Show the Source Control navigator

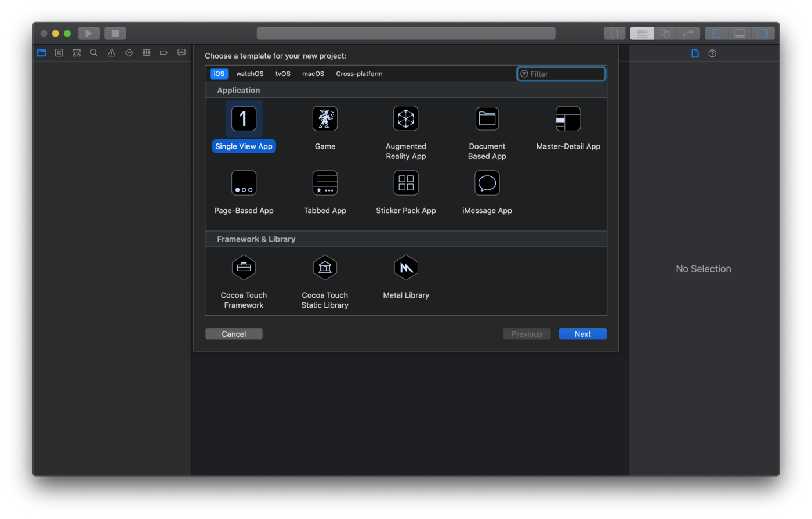pyautogui.click(x=59, y=53)
